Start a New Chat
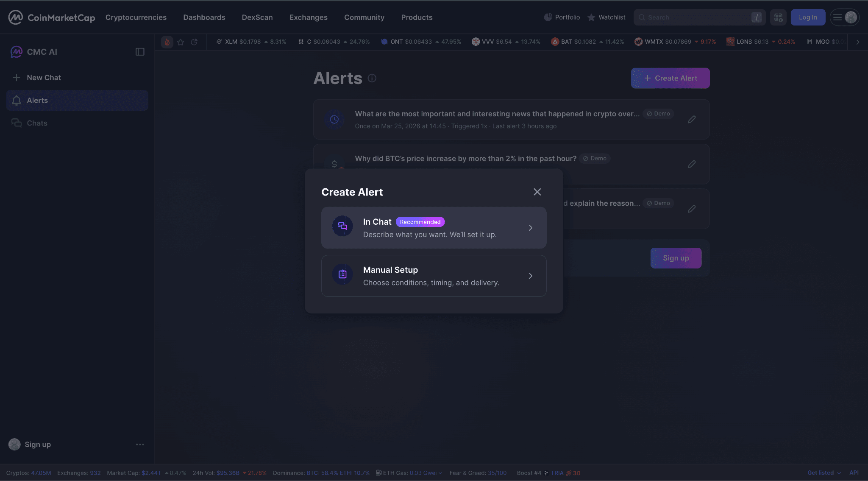The height and width of the screenshot is (481, 868). pyautogui.click(x=77, y=78)
